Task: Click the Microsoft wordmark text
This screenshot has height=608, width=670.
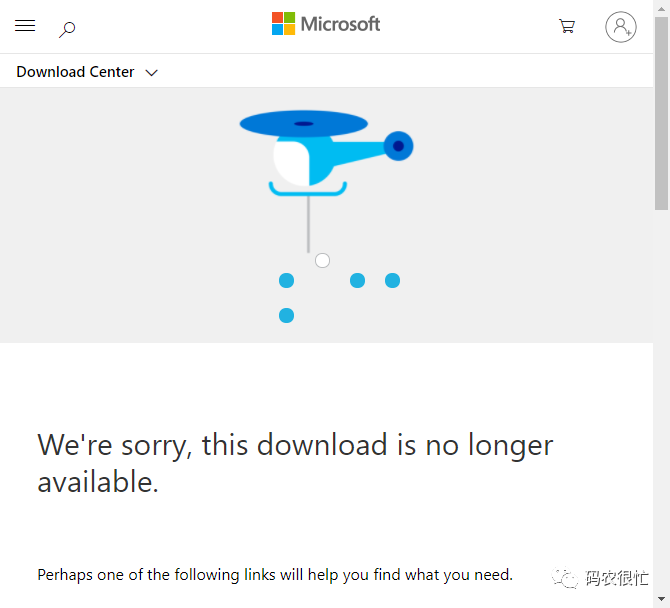Action: point(340,24)
